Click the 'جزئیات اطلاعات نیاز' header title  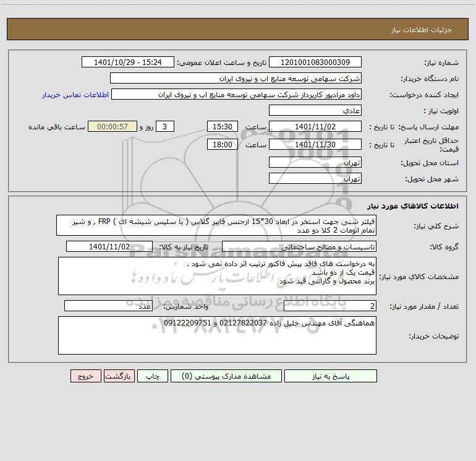pos(422,30)
